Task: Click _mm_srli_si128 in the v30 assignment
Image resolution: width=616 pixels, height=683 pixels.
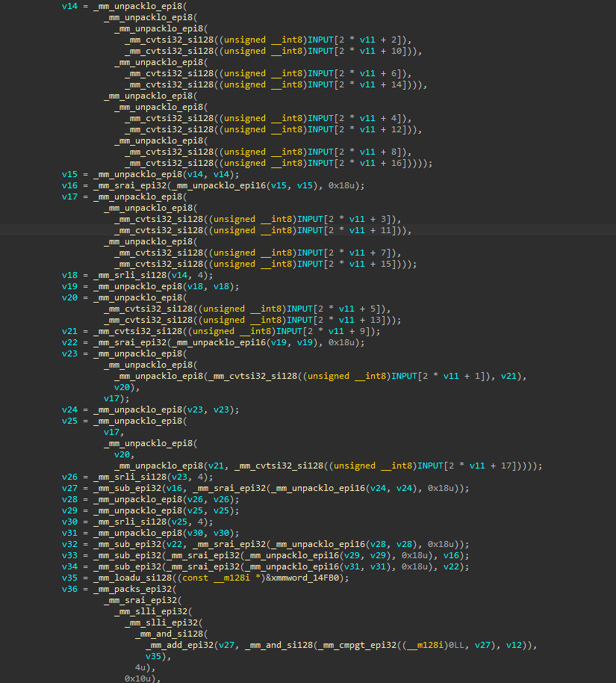Action: (x=130, y=522)
